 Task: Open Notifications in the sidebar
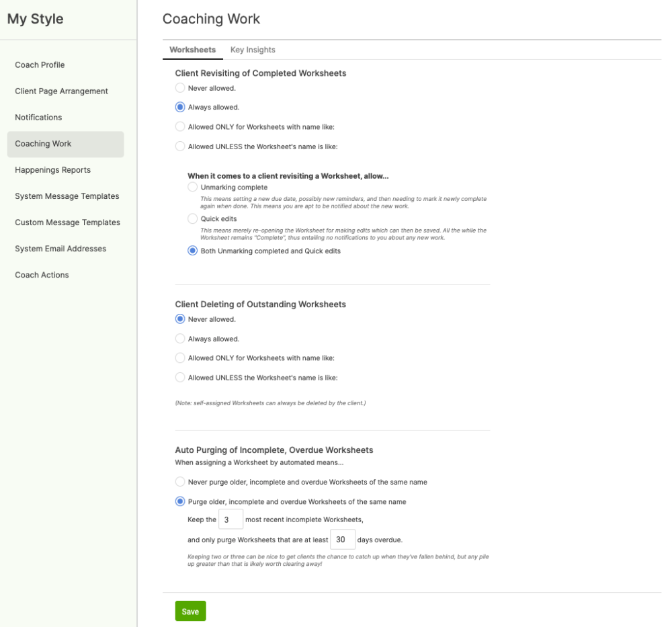point(38,118)
